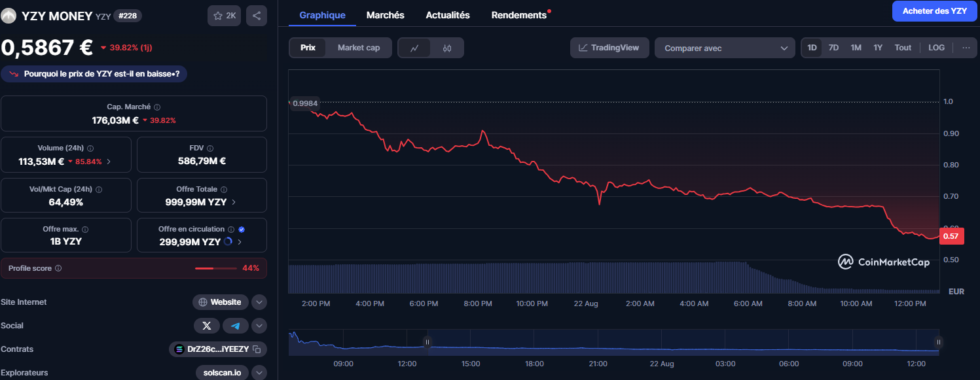Copy the DrZ26c...iYEEZY contract address
The image size is (980, 380).
tap(257, 349)
